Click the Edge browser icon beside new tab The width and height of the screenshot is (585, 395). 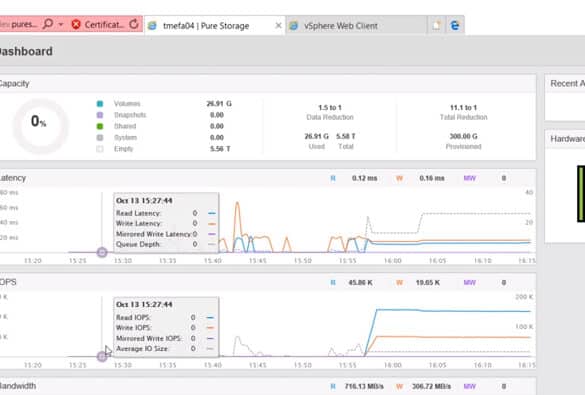click(455, 25)
